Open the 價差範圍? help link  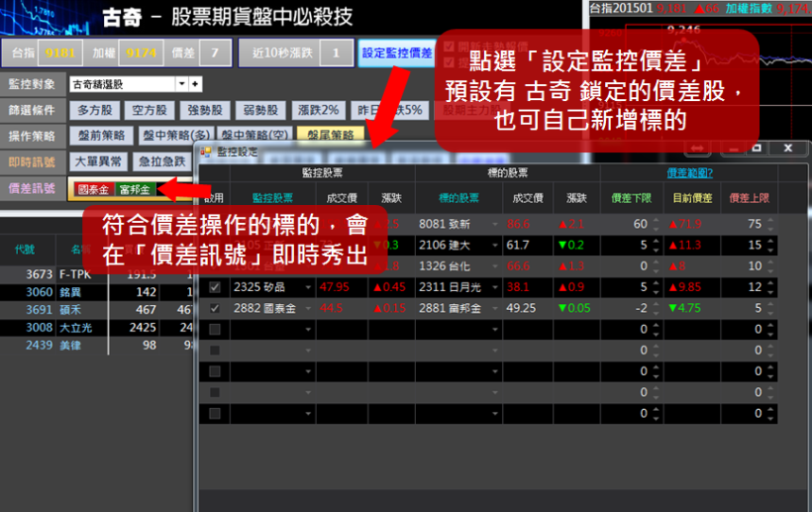690,173
